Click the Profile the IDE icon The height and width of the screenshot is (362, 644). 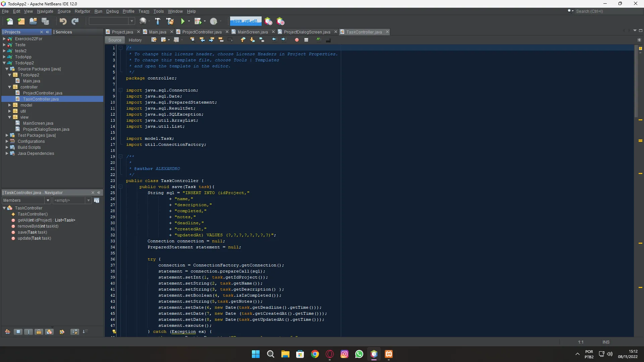268,21
